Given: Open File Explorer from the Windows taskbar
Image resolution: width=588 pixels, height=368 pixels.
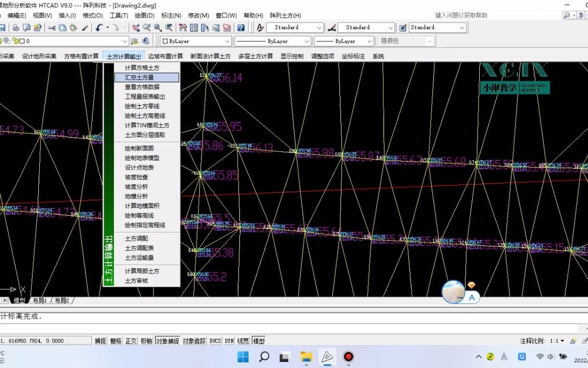Looking at the screenshot, I should tap(306, 357).
